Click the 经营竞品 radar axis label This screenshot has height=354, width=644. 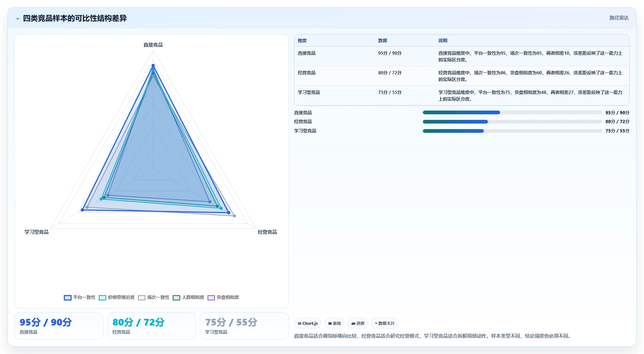point(267,232)
